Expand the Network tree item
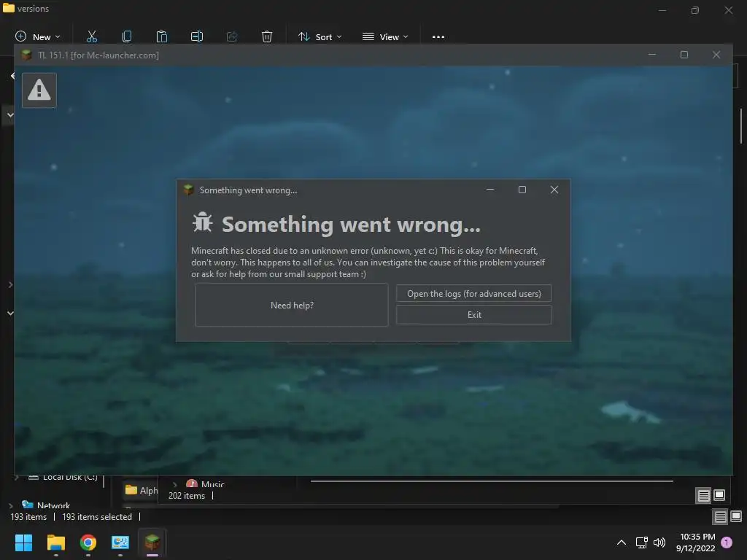 11,506
